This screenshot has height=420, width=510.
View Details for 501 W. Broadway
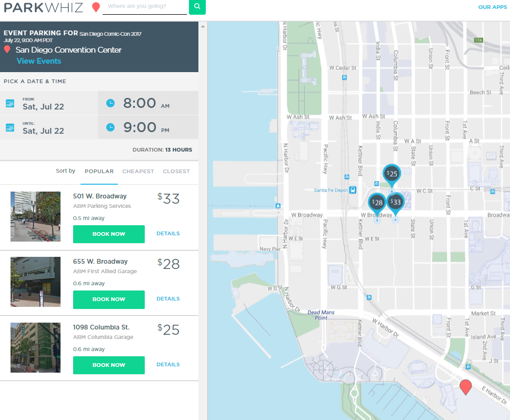coord(168,234)
